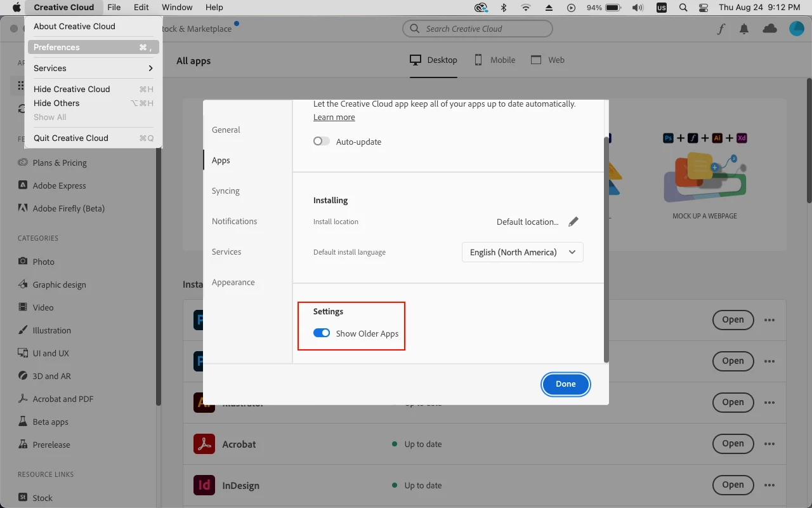
Task: Click the main window scrollbar
Action: [x=809, y=140]
